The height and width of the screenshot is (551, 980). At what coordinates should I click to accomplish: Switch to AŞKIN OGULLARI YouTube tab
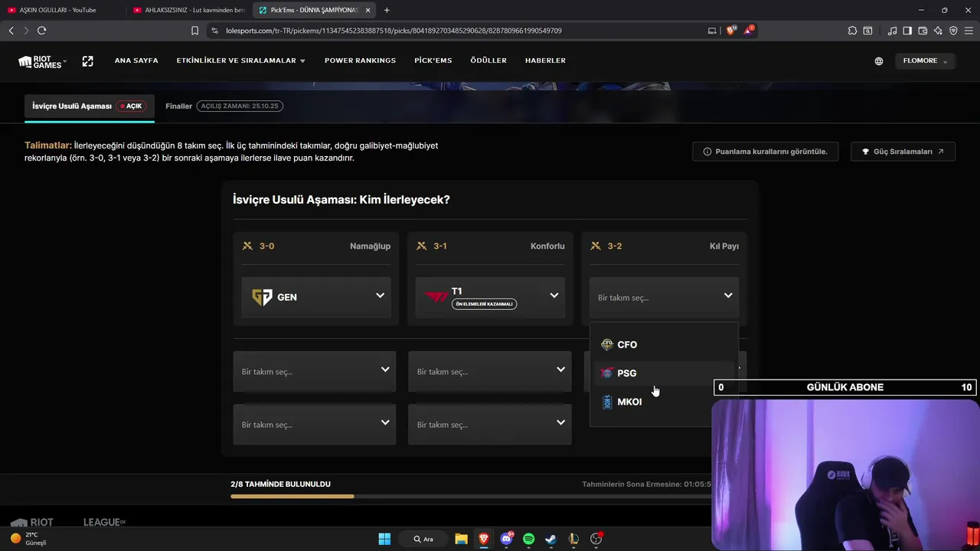coord(61,10)
